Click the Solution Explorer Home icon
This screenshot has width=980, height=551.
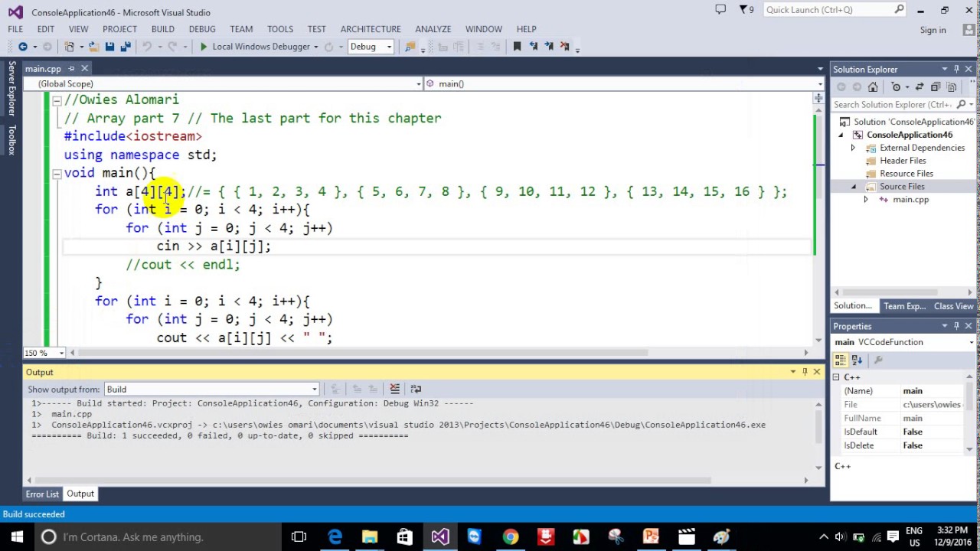pos(873,86)
